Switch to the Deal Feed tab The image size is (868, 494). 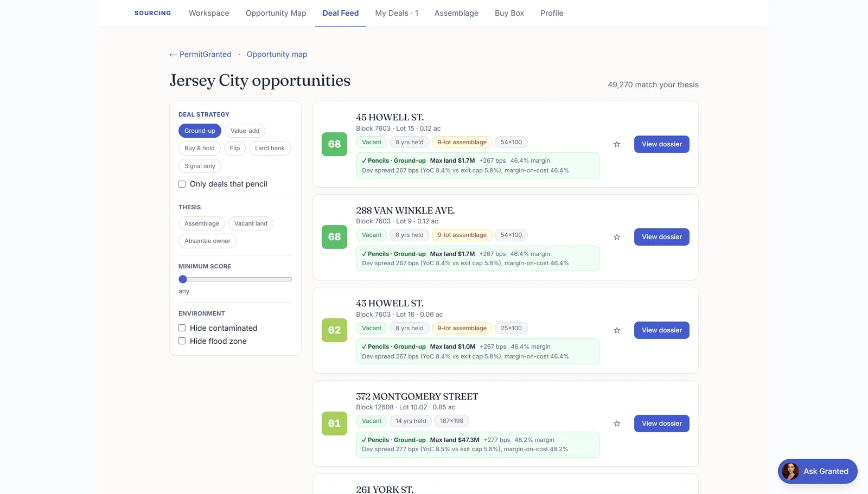pyautogui.click(x=341, y=13)
